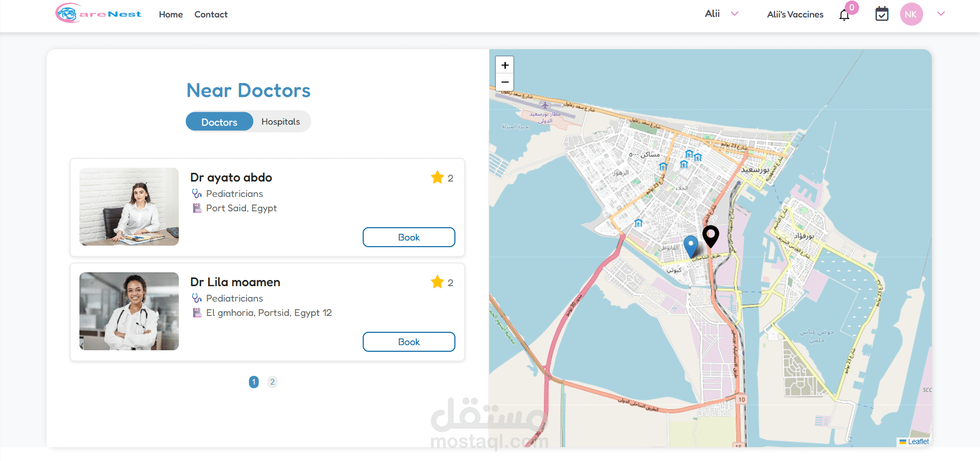
Task: Book appointment with Dr ayato abdo
Action: pyautogui.click(x=409, y=237)
